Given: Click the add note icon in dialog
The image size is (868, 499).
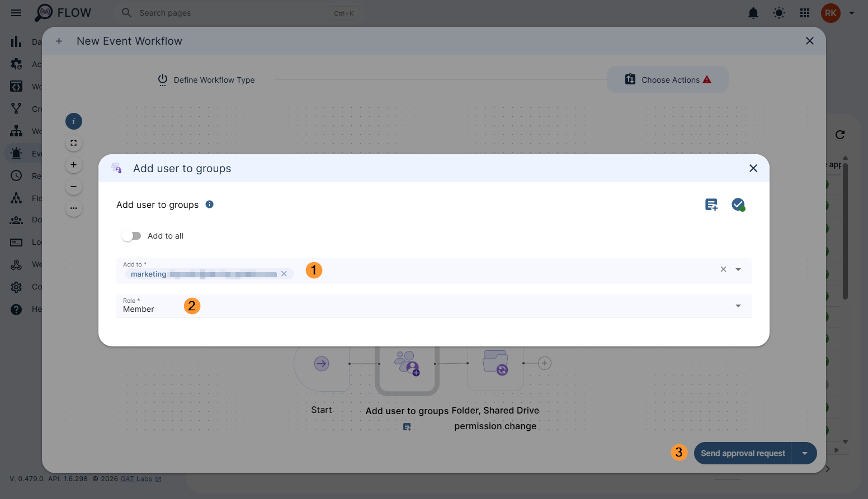Looking at the screenshot, I should tap(711, 205).
